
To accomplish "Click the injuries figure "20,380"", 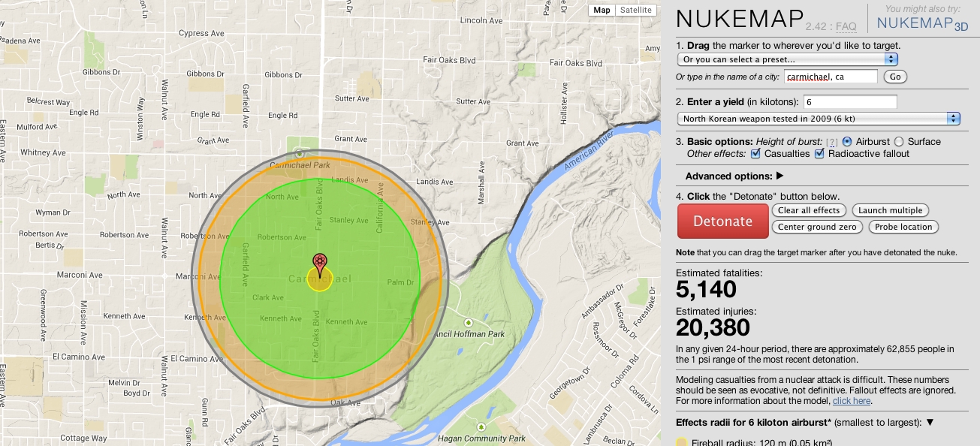I will 713,327.
